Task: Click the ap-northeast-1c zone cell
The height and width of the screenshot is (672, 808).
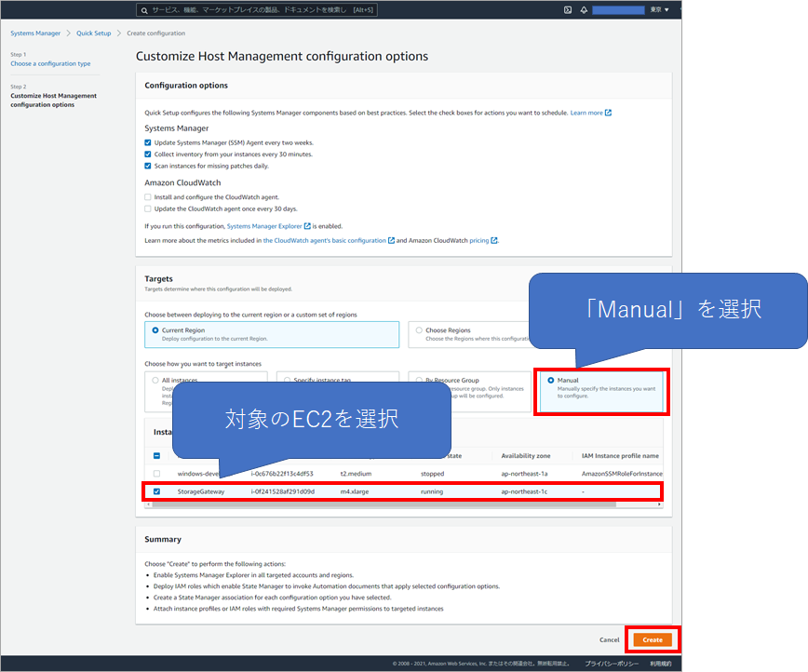Action: pos(525,491)
